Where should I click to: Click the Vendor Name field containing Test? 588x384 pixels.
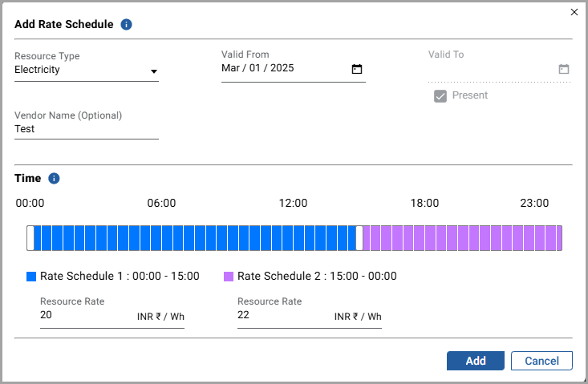click(x=86, y=128)
